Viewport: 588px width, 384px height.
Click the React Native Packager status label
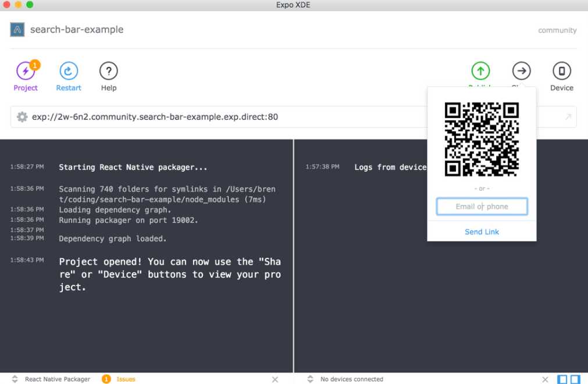click(x=58, y=379)
